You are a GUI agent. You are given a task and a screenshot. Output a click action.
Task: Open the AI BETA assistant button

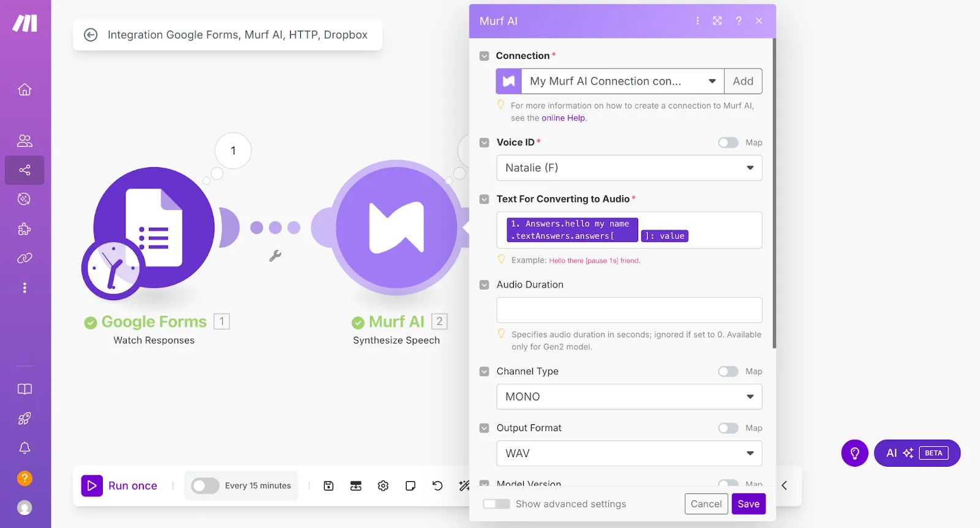[x=917, y=453]
